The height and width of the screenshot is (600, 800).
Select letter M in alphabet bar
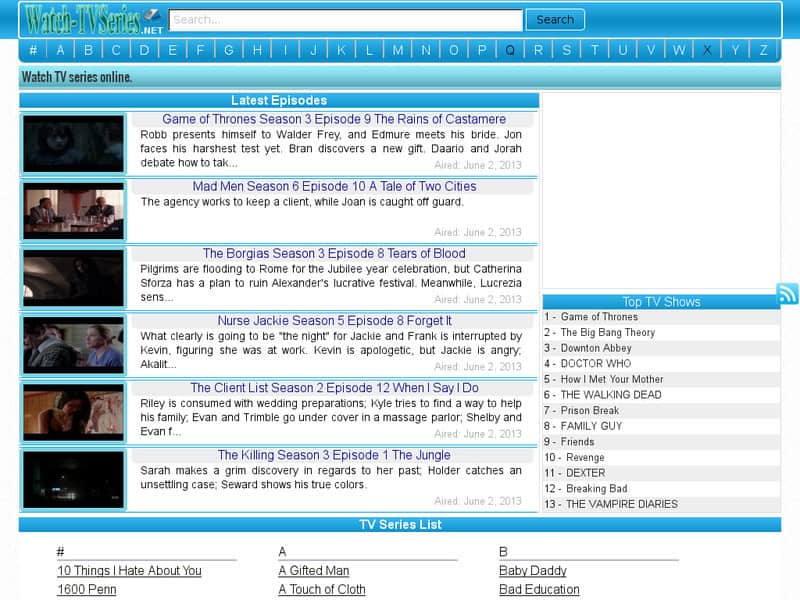(398, 50)
